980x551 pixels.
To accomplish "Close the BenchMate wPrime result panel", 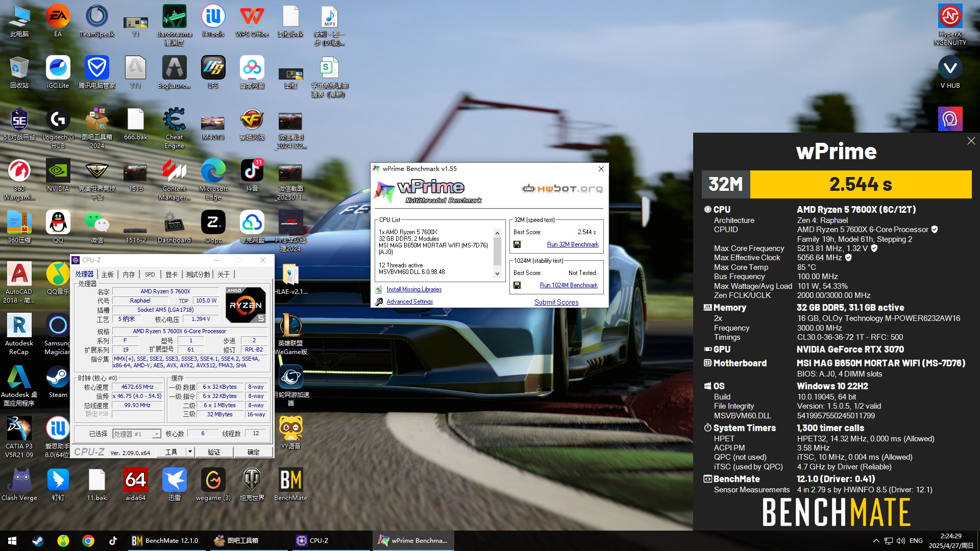I will click(x=971, y=141).
